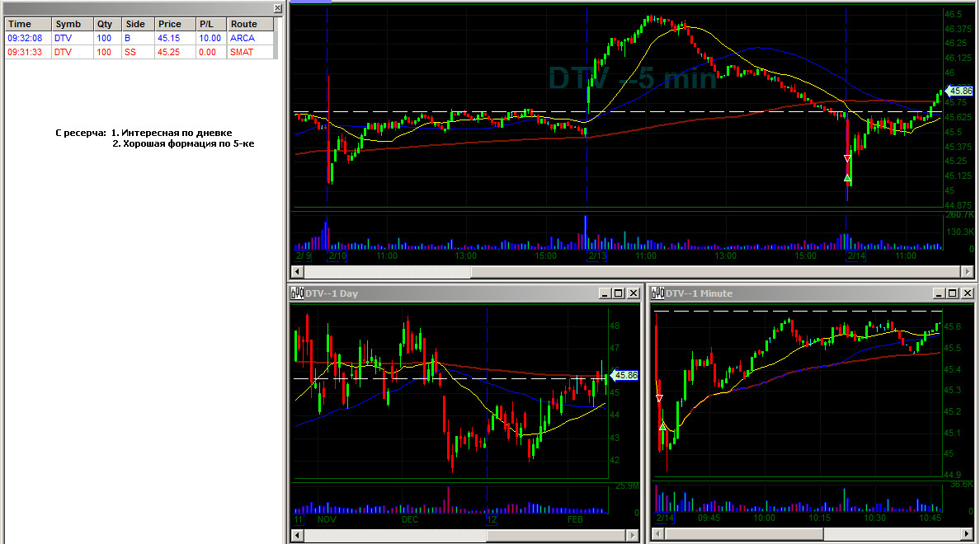Click right scroll arrow of 5 min chart
The width and height of the screenshot is (980, 544).
point(967,272)
